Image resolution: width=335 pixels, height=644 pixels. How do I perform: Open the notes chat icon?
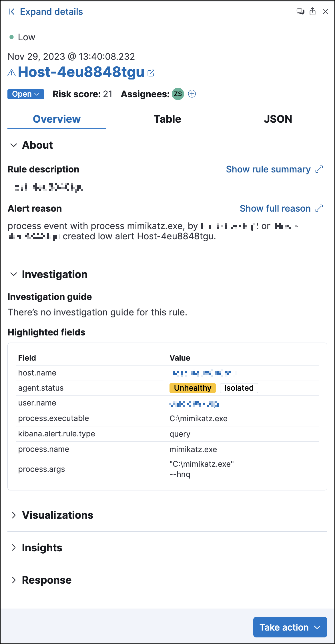tap(300, 12)
